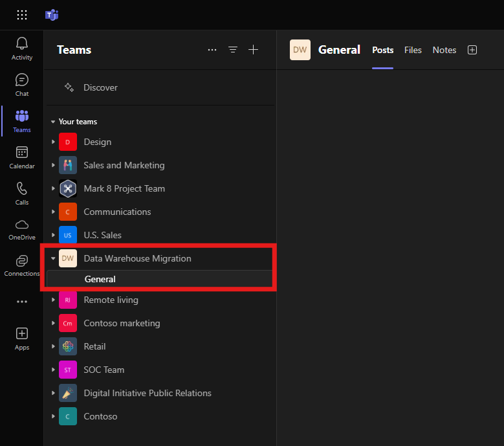The height and width of the screenshot is (446, 504).
Task: Click the Remote living pink avatar
Action: (68, 300)
